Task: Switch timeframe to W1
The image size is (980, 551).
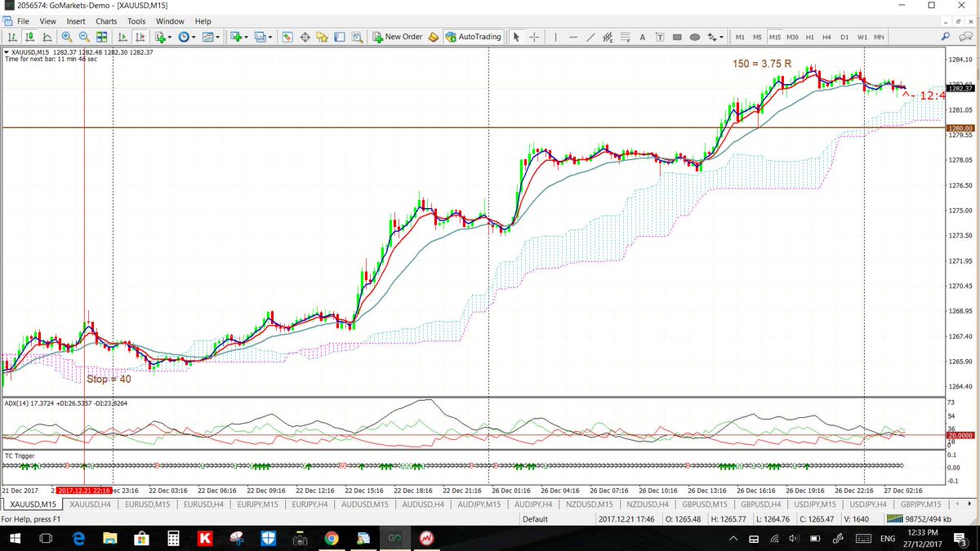Action: [862, 37]
